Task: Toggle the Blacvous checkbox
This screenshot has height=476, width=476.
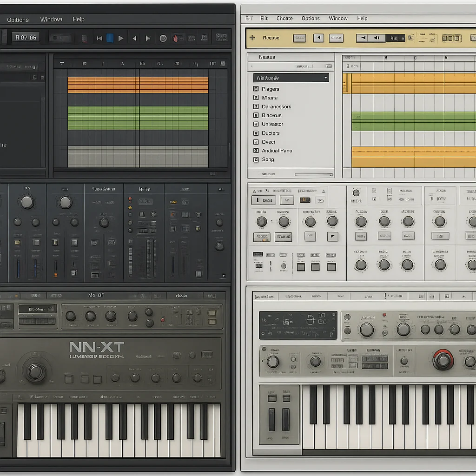Action: click(256, 115)
